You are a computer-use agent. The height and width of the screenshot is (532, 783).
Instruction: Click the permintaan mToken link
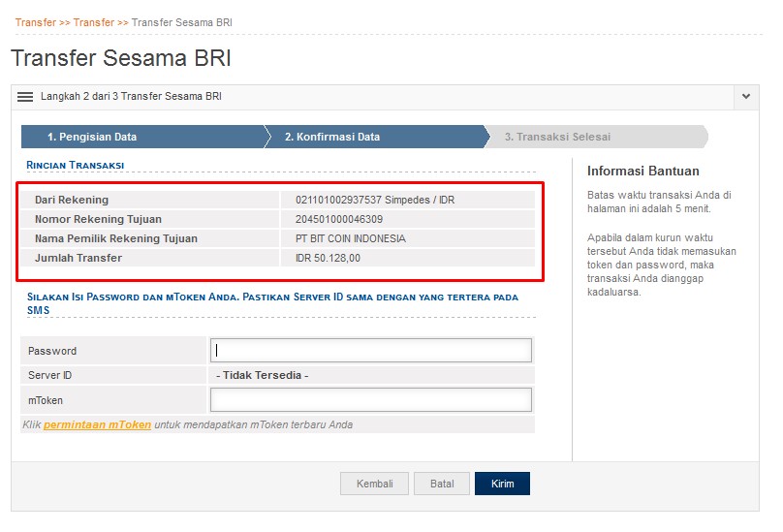point(97,424)
